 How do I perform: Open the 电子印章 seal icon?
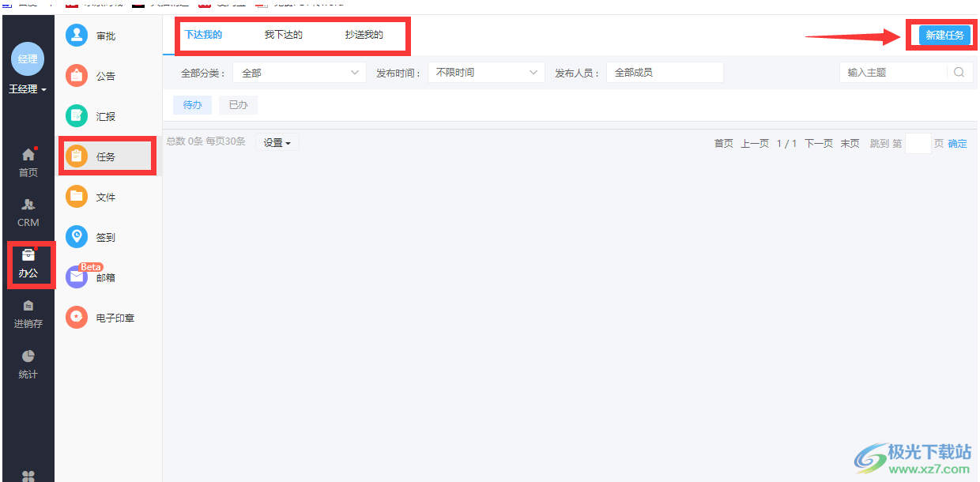point(77,318)
